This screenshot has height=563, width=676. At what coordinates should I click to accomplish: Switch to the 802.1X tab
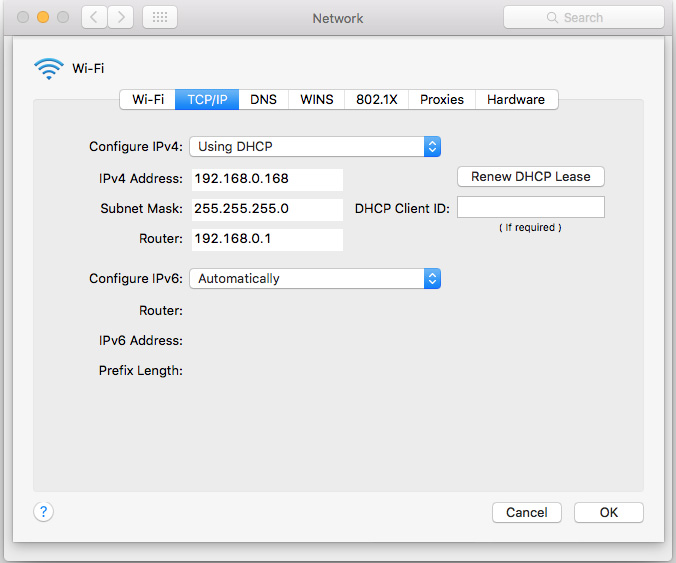click(376, 99)
